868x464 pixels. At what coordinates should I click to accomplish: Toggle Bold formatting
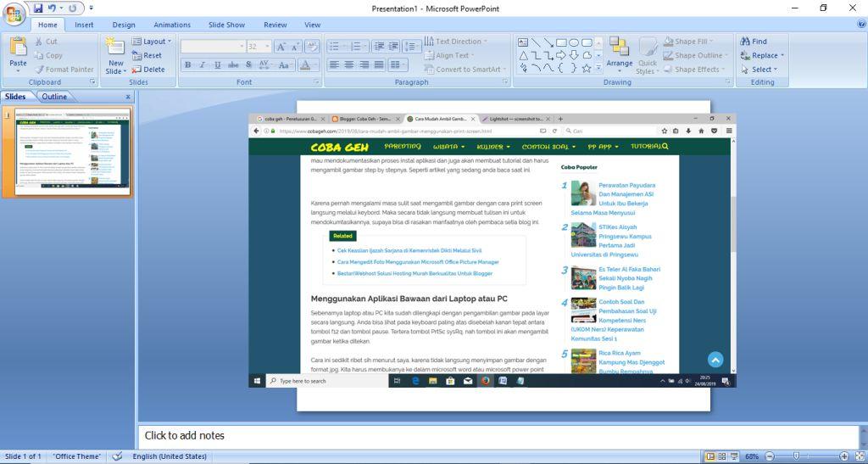click(x=187, y=65)
